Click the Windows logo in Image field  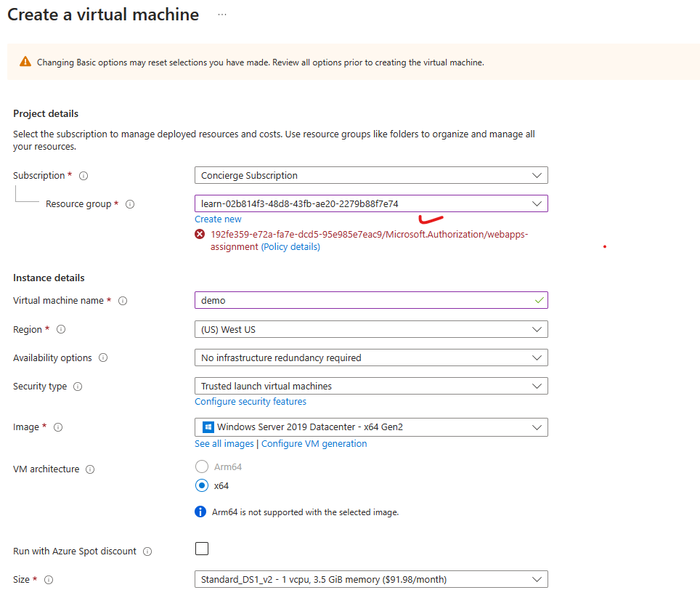(x=208, y=427)
